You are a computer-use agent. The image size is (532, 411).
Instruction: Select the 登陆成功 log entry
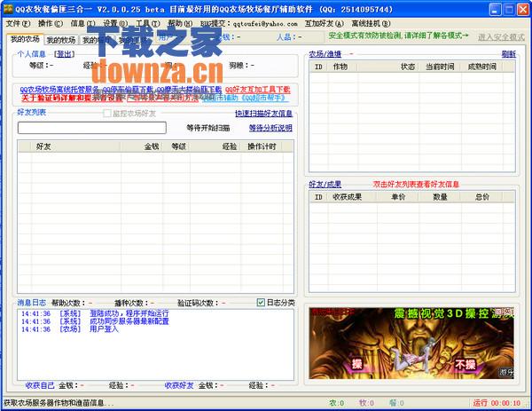point(95,313)
